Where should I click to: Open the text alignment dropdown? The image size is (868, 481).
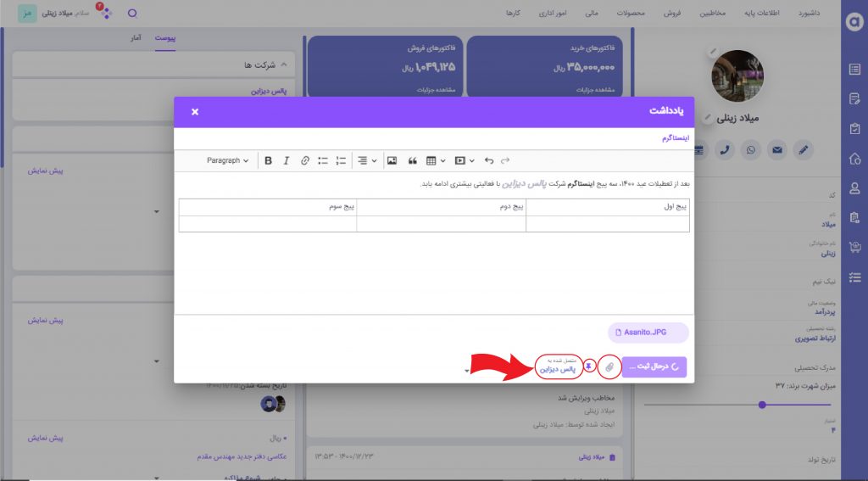(x=366, y=160)
